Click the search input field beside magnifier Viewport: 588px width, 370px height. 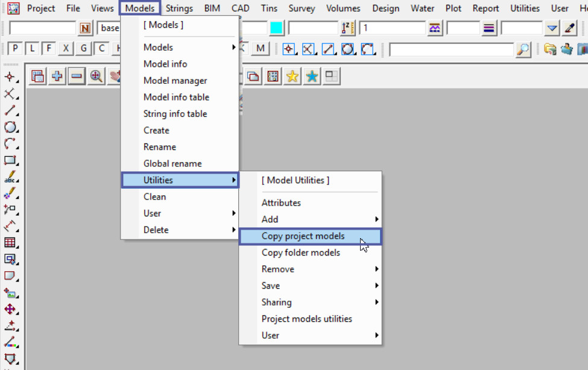click(x=452, y=49)
